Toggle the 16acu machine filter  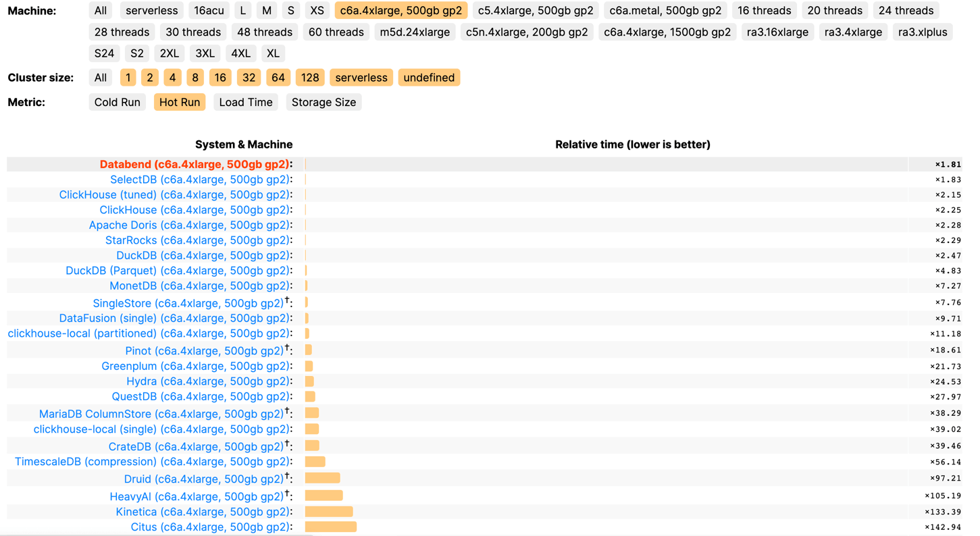click(209, 11)
